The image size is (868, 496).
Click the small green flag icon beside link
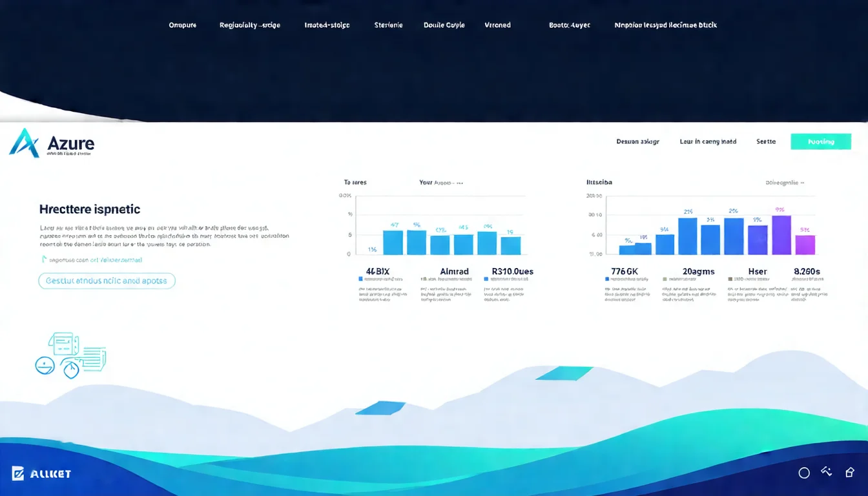(44, 260)
